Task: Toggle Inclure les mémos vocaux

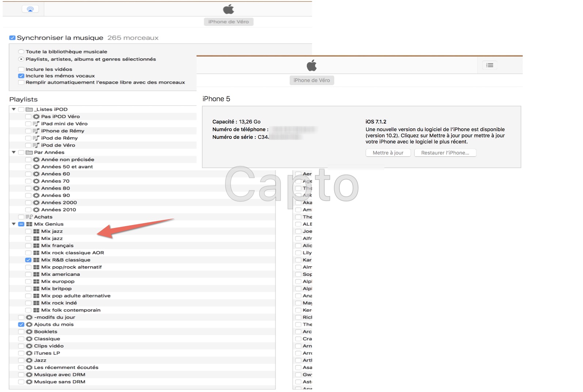Action: point(21,76)
